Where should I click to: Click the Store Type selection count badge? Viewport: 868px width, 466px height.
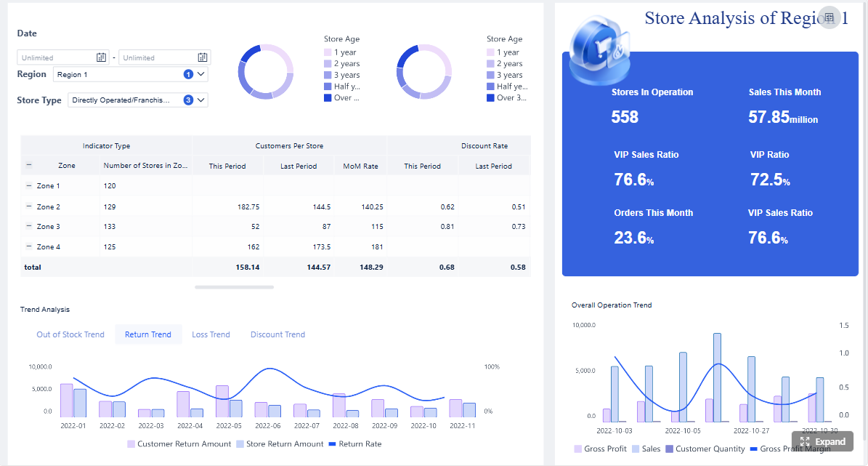click(188, 100)
